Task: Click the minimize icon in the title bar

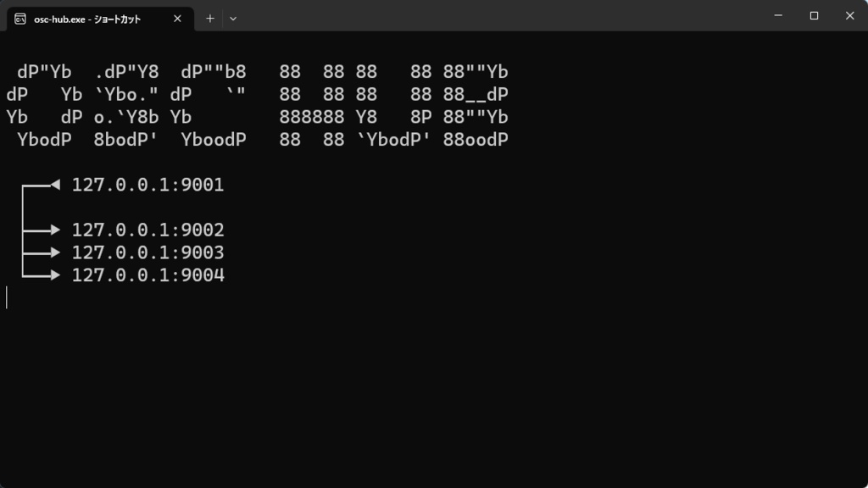Action: click(777, 15)
